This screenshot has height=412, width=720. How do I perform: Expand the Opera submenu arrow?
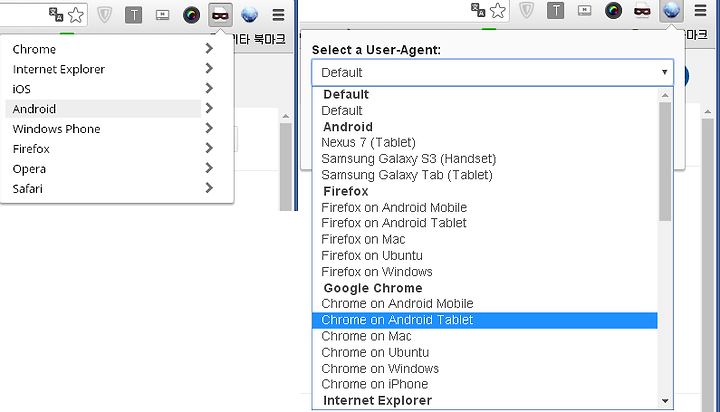(x=209, y=168)
